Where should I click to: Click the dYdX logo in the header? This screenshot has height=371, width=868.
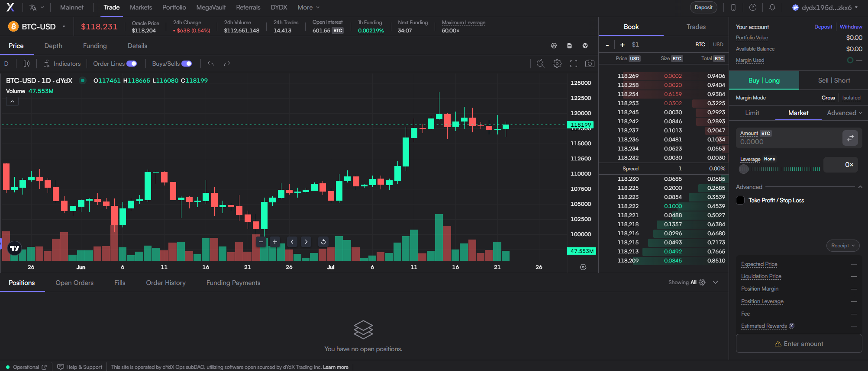point(10,7)
